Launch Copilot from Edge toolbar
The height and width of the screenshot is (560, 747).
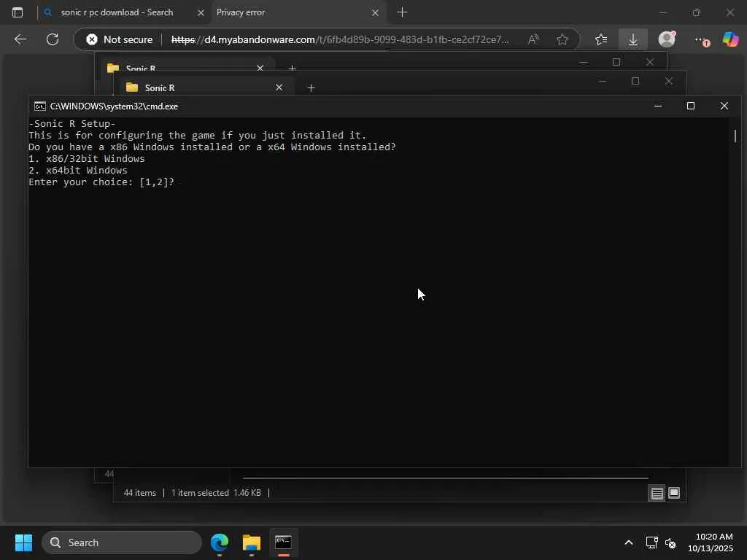tap(730, 39)
